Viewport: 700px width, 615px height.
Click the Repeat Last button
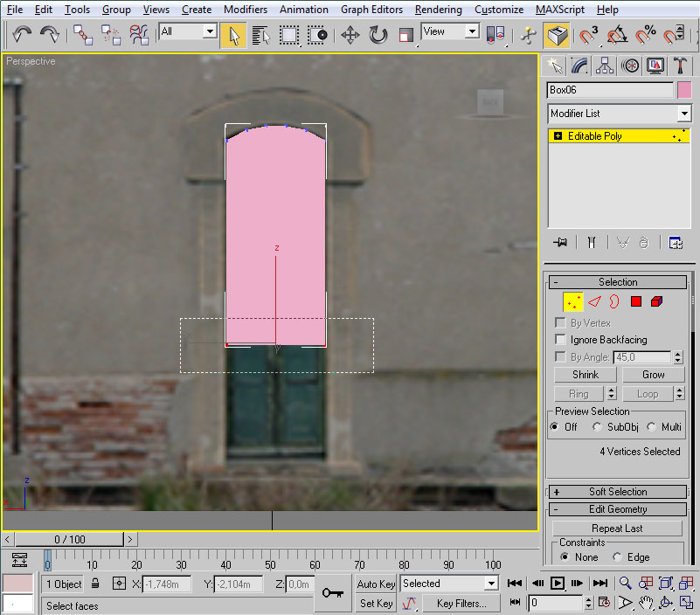[617, 529]
